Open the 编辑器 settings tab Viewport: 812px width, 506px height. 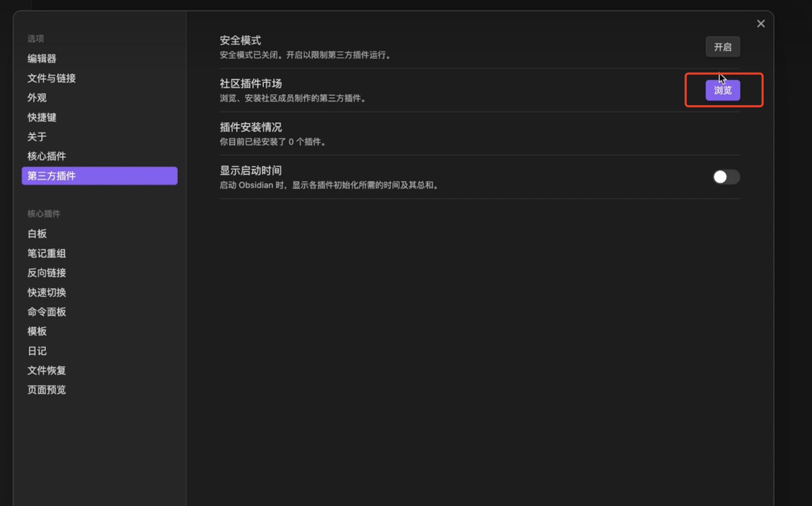click(42, 58)
